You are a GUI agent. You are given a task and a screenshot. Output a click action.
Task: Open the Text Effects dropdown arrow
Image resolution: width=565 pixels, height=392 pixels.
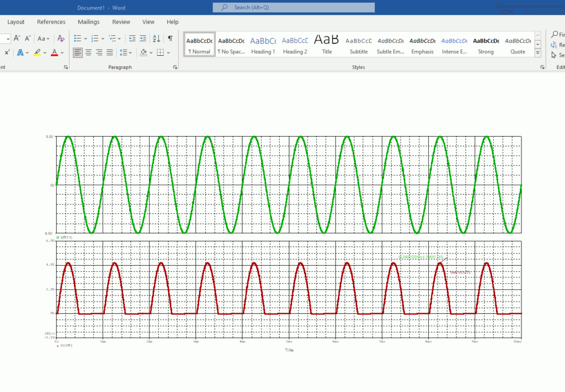(28, 52)
